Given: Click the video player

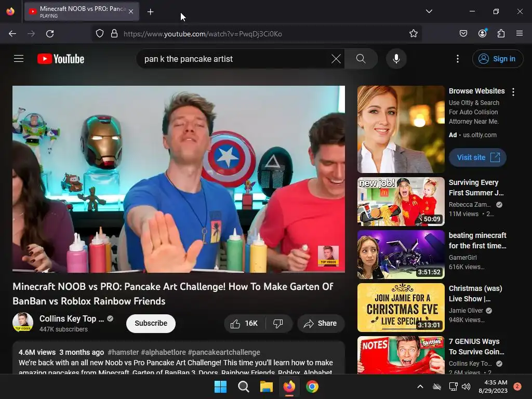Looking at the screenshot, I should [x=179, y=179].
